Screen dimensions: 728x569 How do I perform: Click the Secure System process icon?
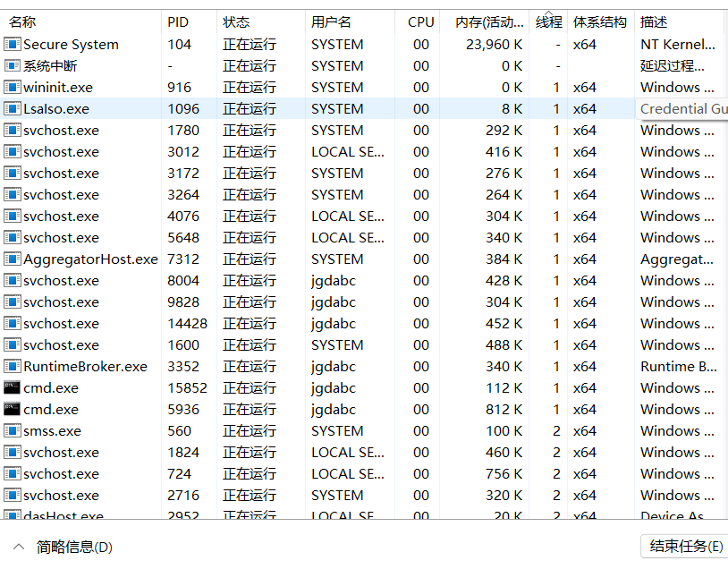point(12,45)
